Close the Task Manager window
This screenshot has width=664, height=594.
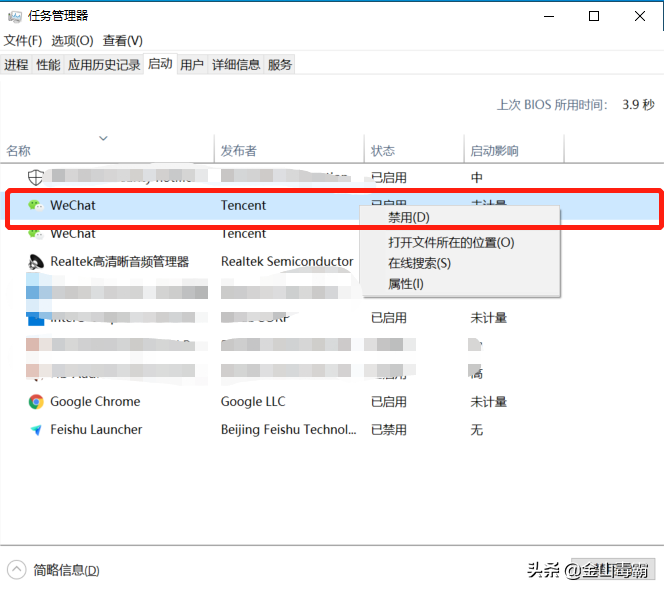(x=640, y=17)
